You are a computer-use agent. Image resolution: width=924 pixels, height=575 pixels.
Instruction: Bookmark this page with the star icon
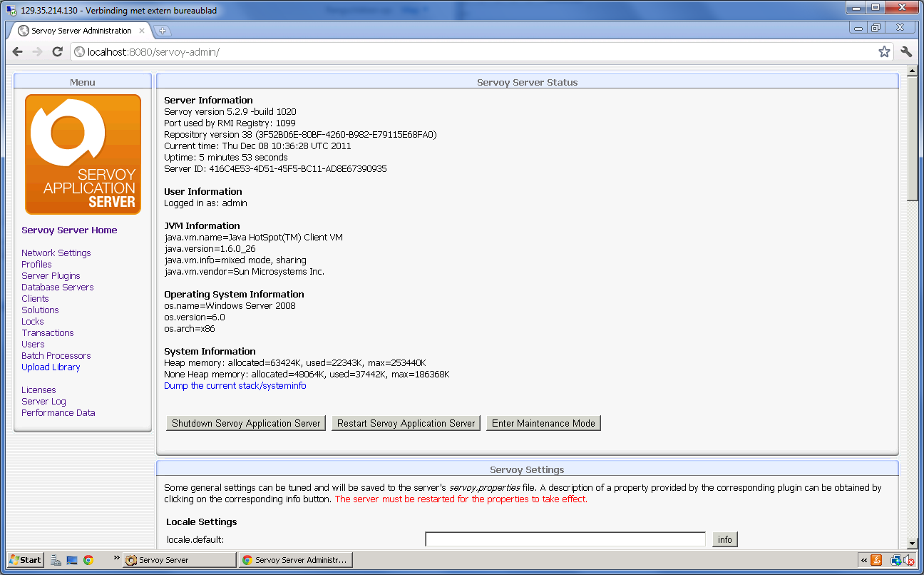[884, 51]
